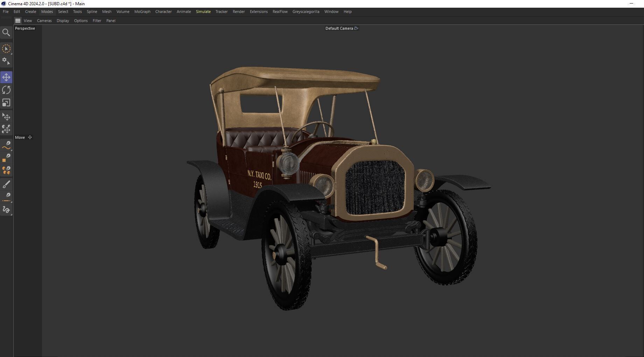Click the Default Camera label
Image resolution: width=644 pixels, height=357 pixels.
[339, 28]
